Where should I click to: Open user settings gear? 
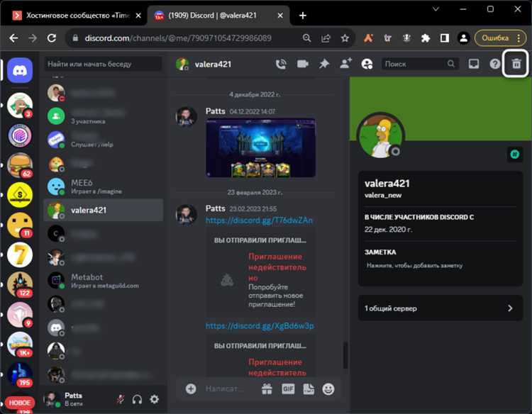click(x=154, y=400)
